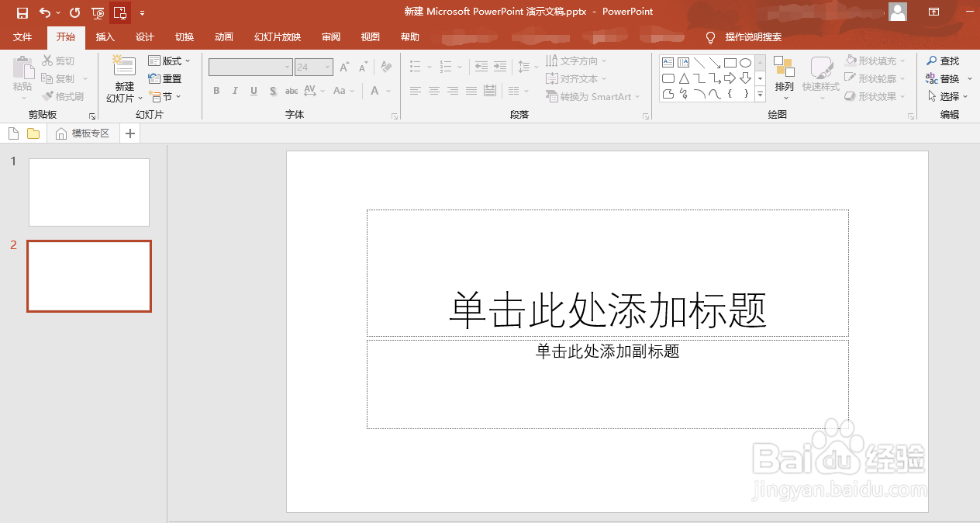980x523 pixels.
Task: Open the 插入 (Insert) ribbon tab
Action: click(105, 36)
